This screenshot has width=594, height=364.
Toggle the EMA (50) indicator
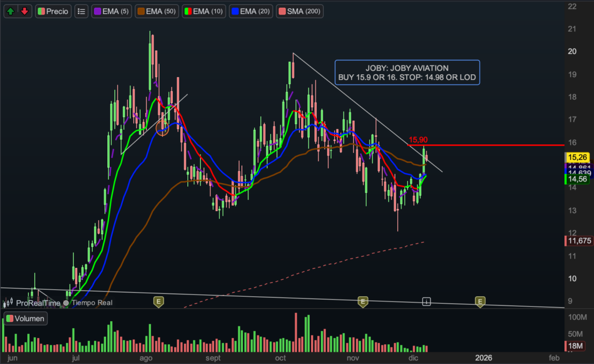click(x=157, y=11)
